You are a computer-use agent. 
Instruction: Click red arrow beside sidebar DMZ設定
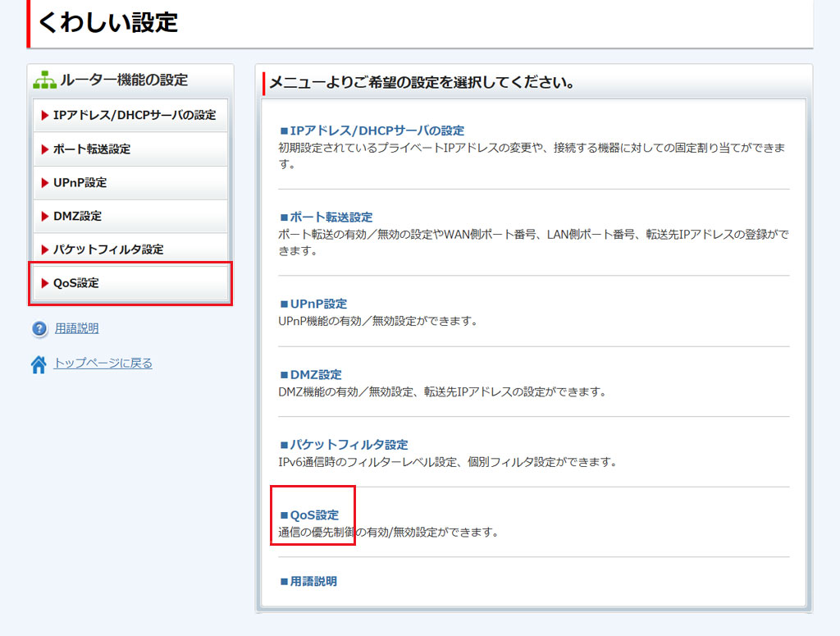click(x=45, y=217)
